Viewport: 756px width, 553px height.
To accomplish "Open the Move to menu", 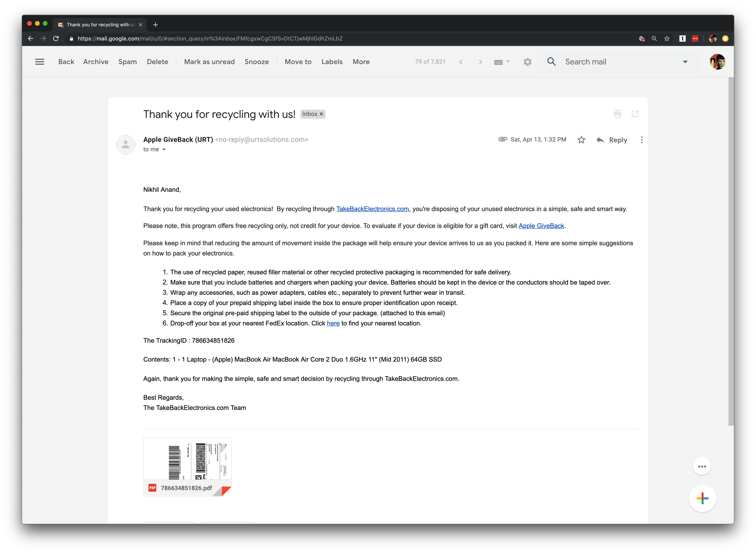I will click(x=298, y=62).
